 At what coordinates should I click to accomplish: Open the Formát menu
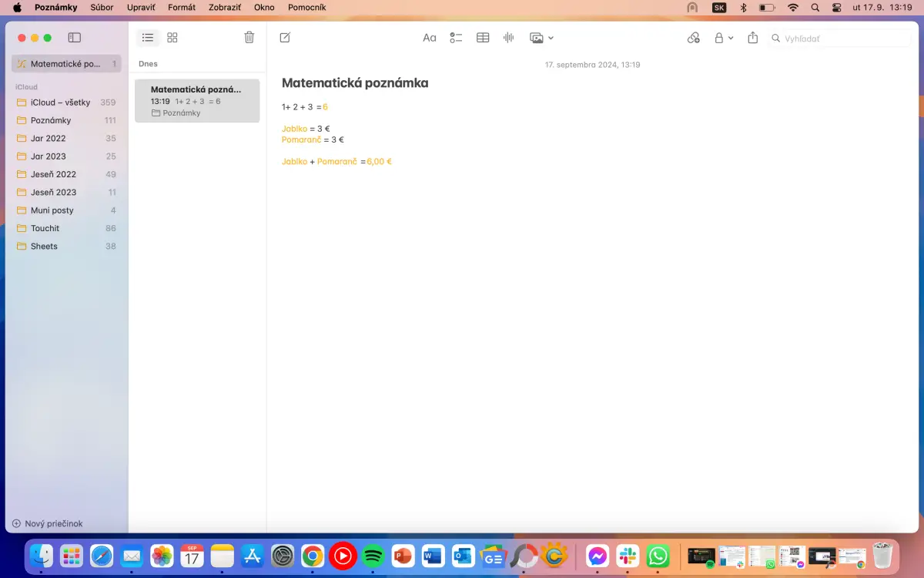tap(182, 8)
